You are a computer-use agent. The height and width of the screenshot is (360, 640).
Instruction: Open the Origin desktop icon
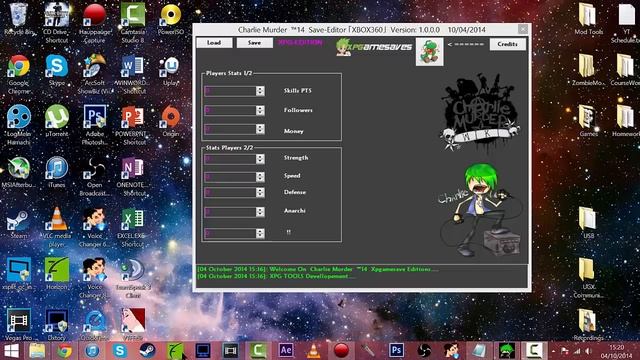coord(171,121)
